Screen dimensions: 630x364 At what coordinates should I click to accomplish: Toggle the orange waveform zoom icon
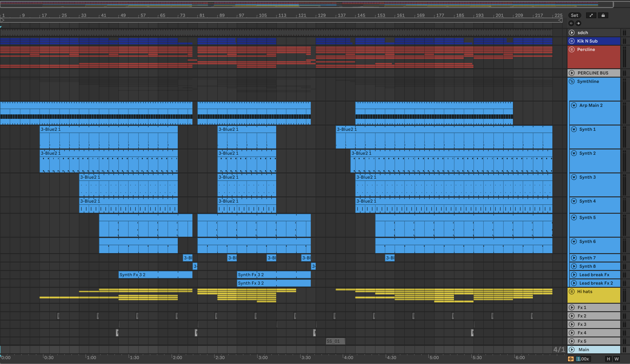click(571, 359)
